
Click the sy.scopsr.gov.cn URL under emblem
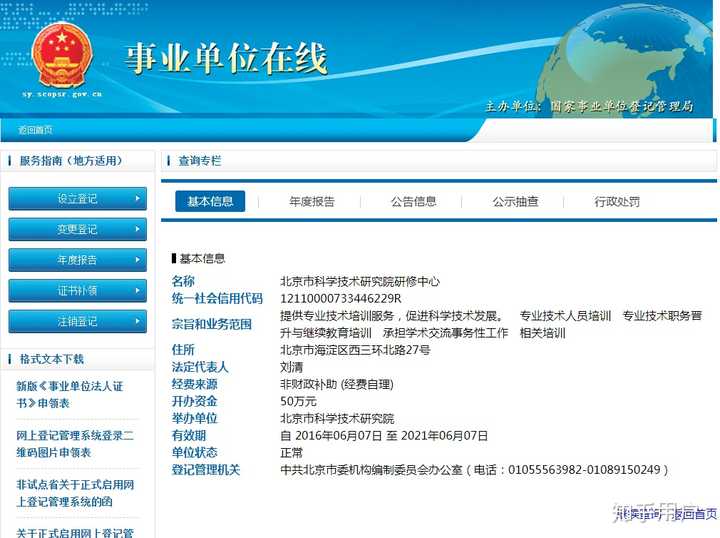coord(62,94)
